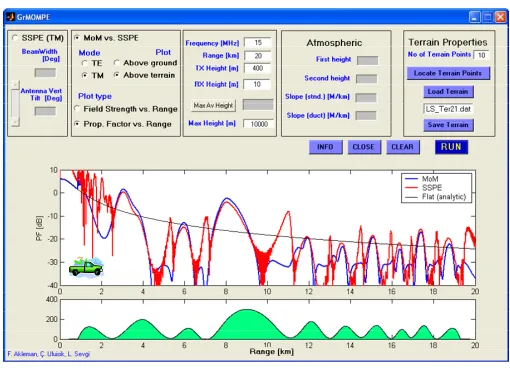The image size is (510, 368).
Task: Choose Prop. Factor vs. Range plot type
Action: [x=77, y=124]
